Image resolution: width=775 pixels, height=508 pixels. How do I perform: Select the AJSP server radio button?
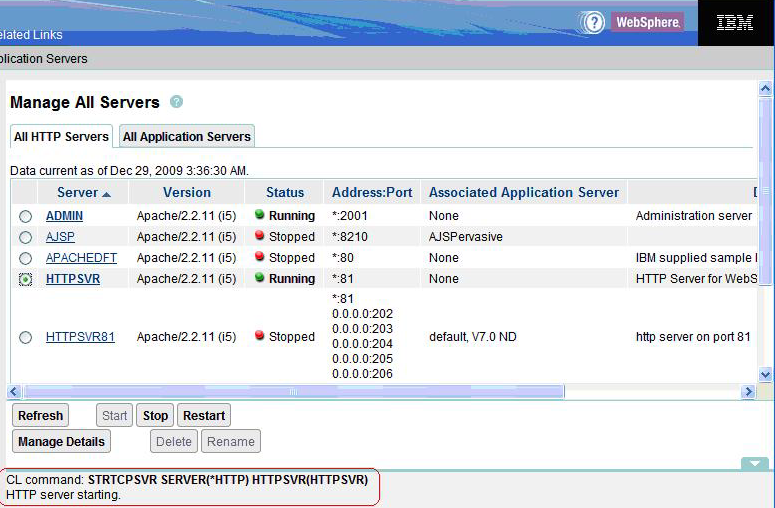point(25,237)
